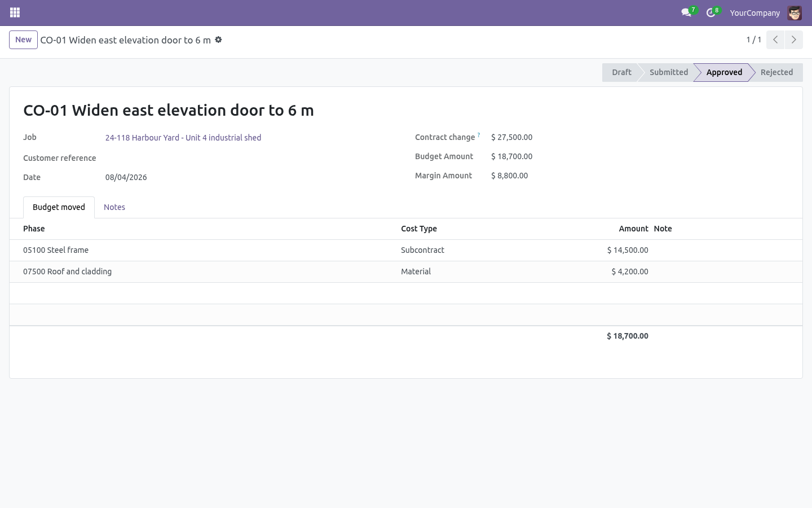Image resolution: width=812 pixels, height=508 pixels.
Task: Go to previous record arrow
Action: [775, 40]
